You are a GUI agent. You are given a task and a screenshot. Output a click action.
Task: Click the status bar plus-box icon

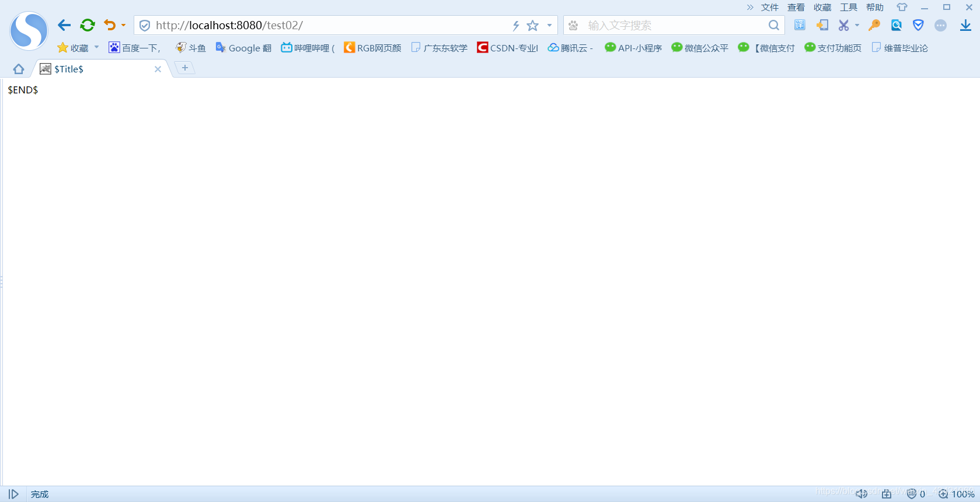click(x=887, y=494)
